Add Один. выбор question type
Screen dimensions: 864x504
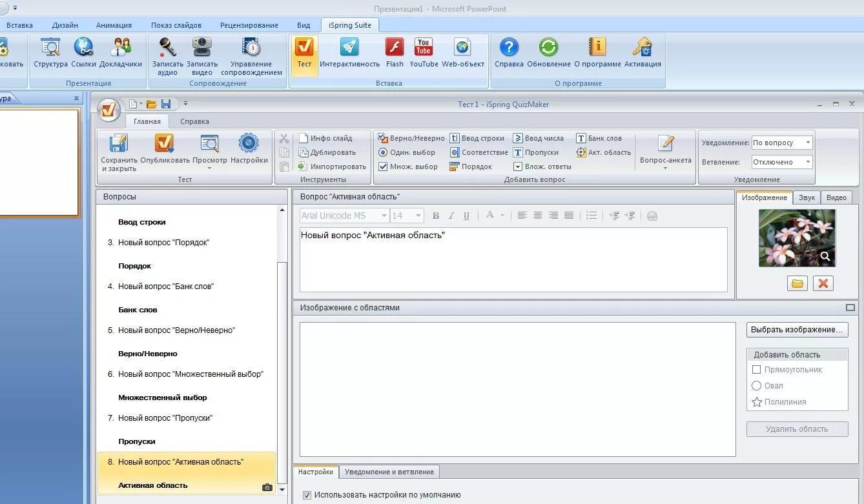(x=407, y=152)
